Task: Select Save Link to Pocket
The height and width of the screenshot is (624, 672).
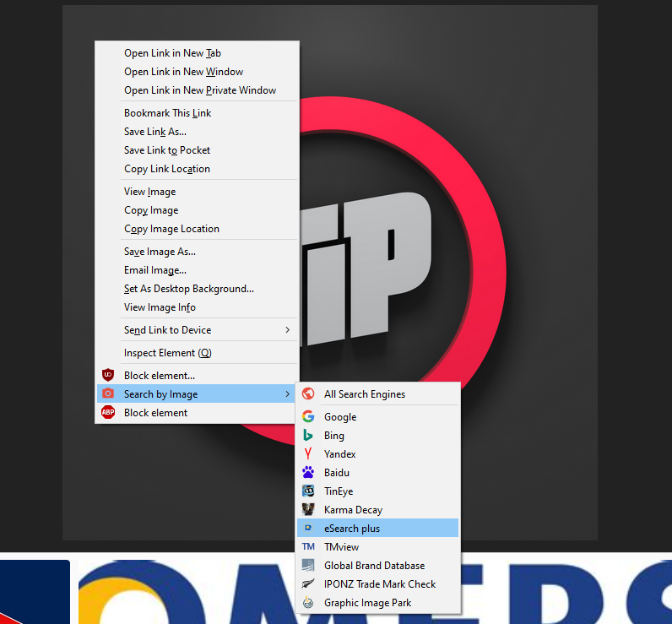Action: point(197,150)
